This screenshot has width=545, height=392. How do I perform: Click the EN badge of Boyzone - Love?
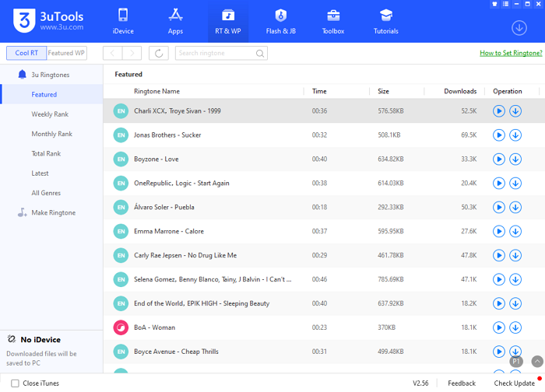121,159
